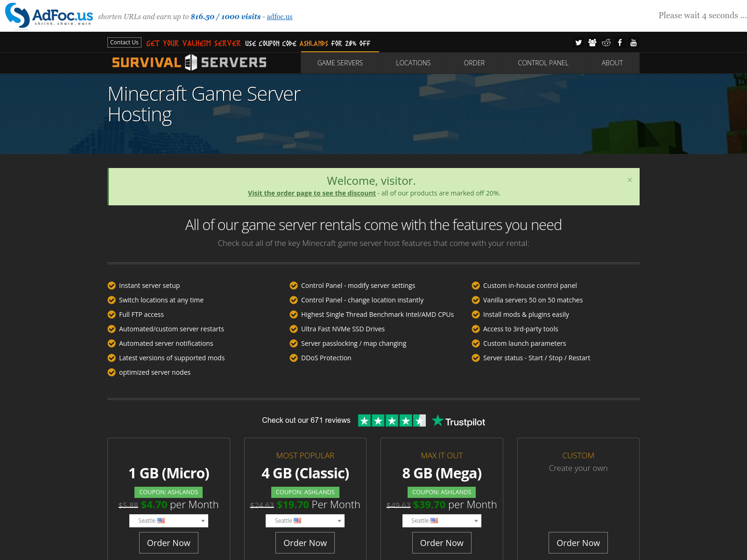Close the Welcome visitor banner
The width and height of the screenshot is (747, 560).
pyautogui.click(x=630, y=180)
